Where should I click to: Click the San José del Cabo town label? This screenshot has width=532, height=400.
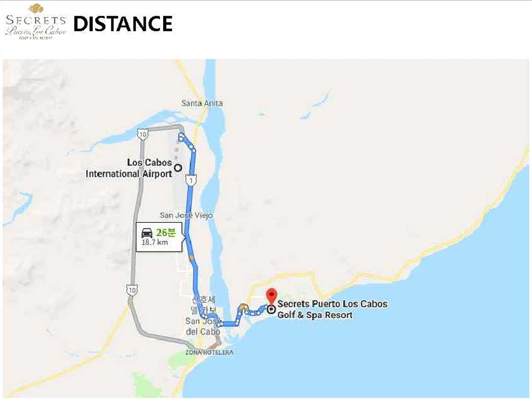pos(202,326)
